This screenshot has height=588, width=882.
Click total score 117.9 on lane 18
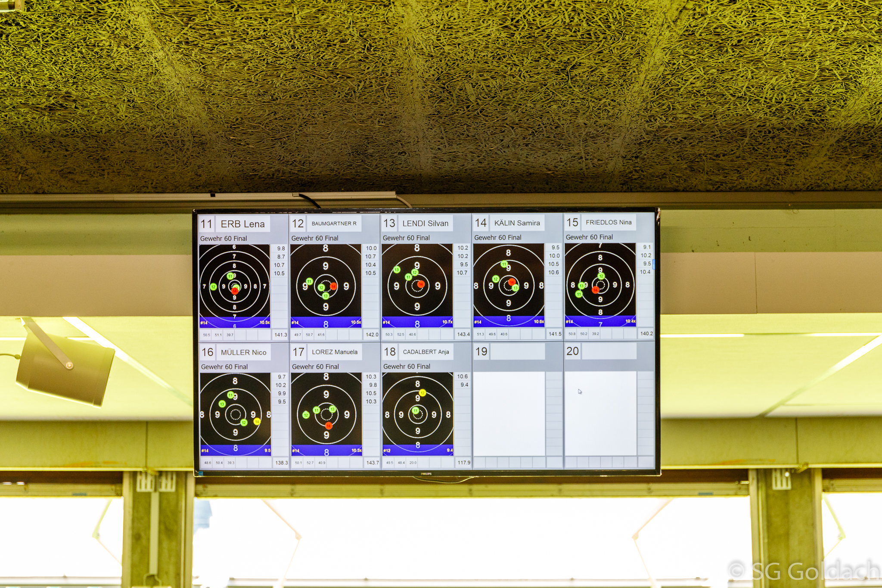coord(464,463)
